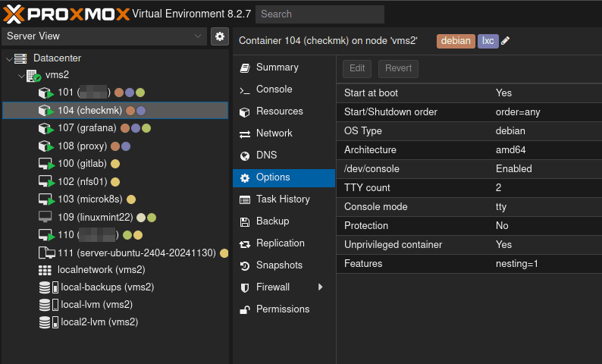Click the Edit button
This screenshot has width=602, height=364.
coord(357,68)
